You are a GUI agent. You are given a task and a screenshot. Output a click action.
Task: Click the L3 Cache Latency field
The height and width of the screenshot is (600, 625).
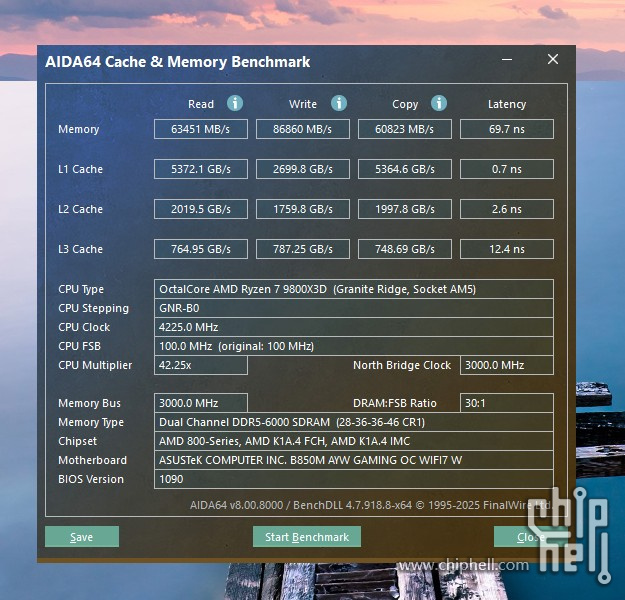click(x=506, y=249)
